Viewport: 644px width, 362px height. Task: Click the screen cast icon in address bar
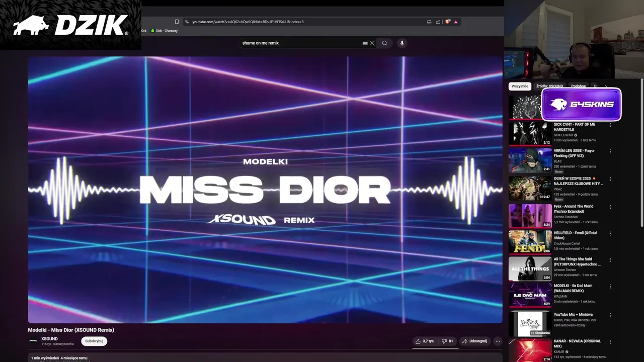pos(429,22)
